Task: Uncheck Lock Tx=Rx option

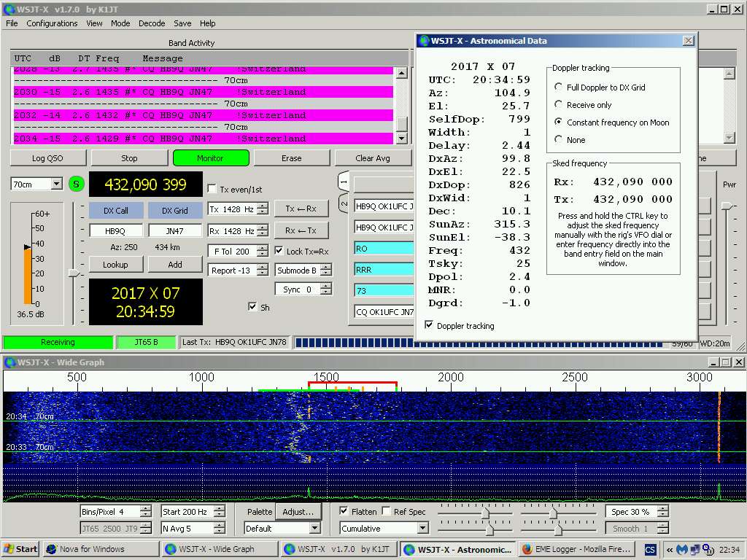Action: (279, 251)
